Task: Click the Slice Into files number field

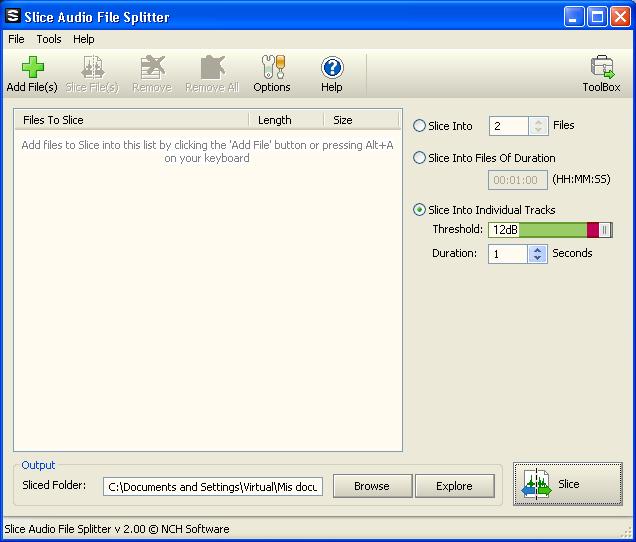Action: click(509, 126)
